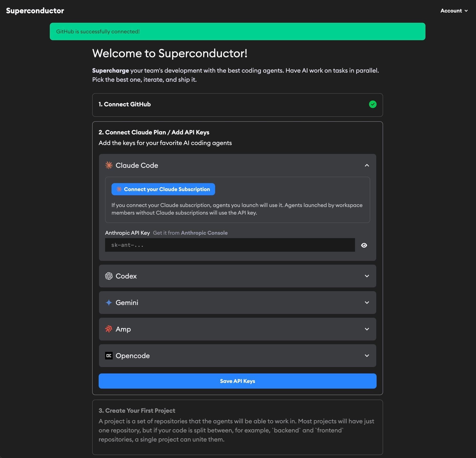The image size is (476, 458).
Task: Click the Opencode square icon
Action: 109,356
